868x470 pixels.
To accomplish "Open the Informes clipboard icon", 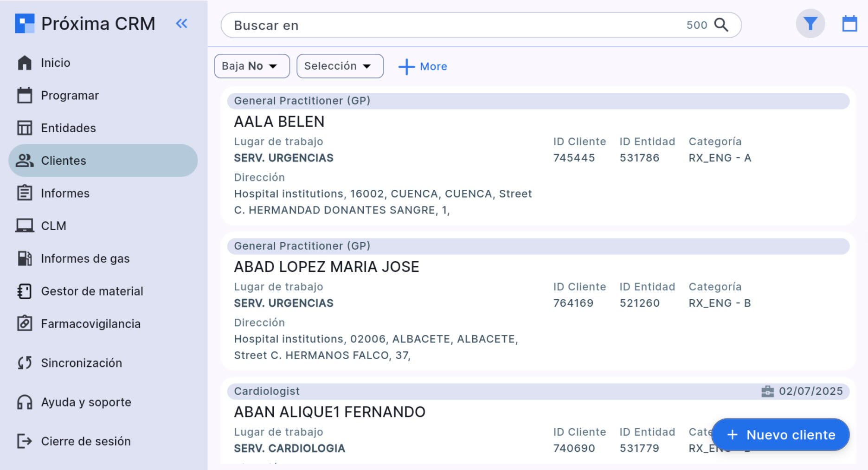I will (x=25, y=193).
